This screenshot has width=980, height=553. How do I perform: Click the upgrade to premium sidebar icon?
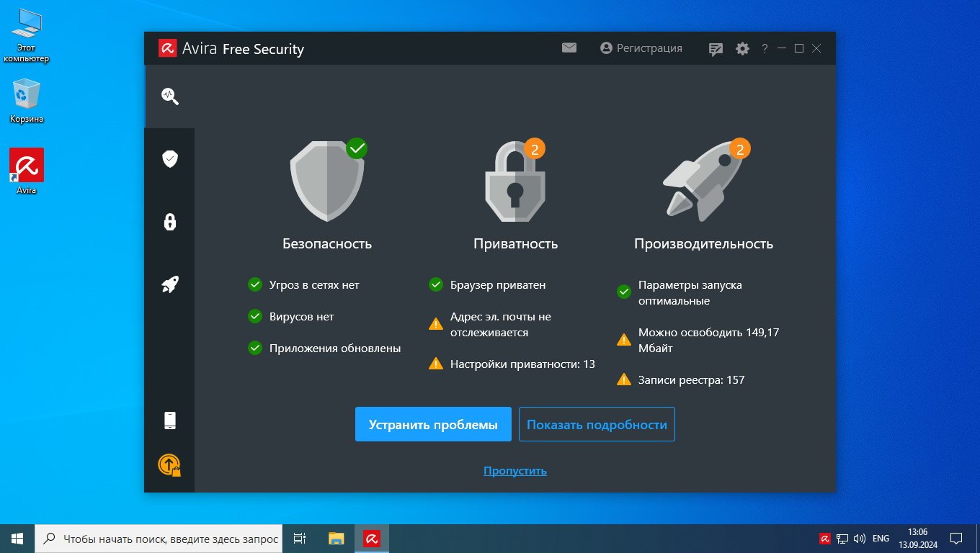tap(169, 465)
